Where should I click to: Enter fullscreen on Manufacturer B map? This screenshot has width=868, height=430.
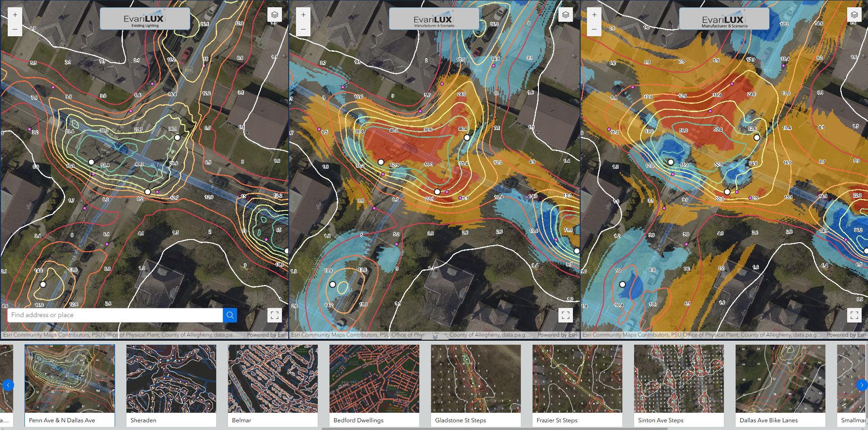coord(854,315)
